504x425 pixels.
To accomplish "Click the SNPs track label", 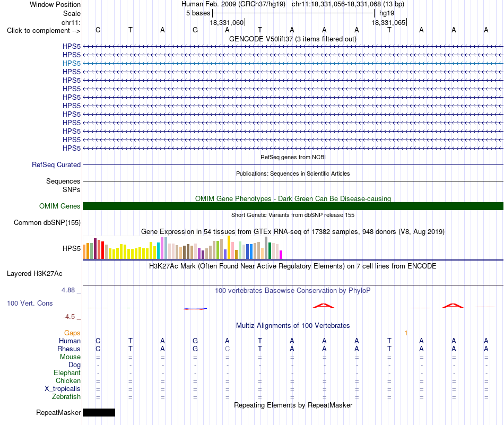I will click(x=72, y=189).
